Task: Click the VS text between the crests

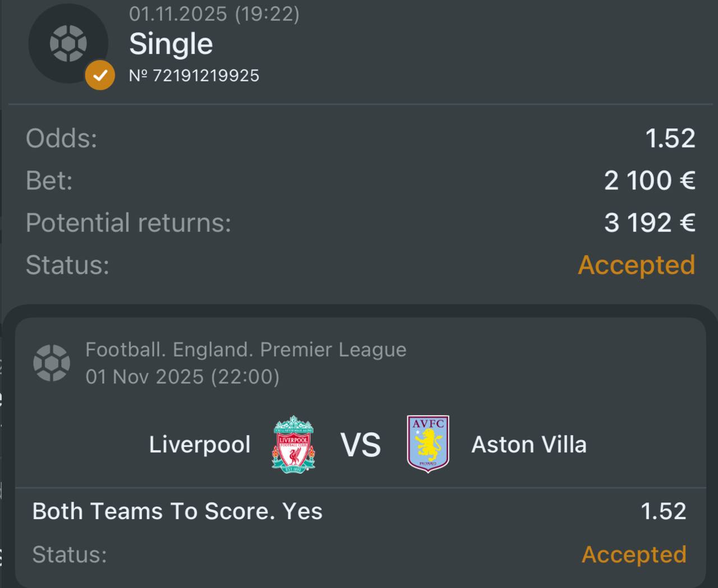Action: pyautogui.click(x=361, y=445)
